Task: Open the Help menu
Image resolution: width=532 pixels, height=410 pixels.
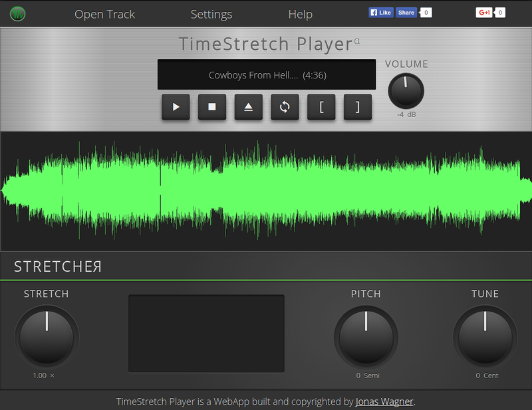Action: 300,14
